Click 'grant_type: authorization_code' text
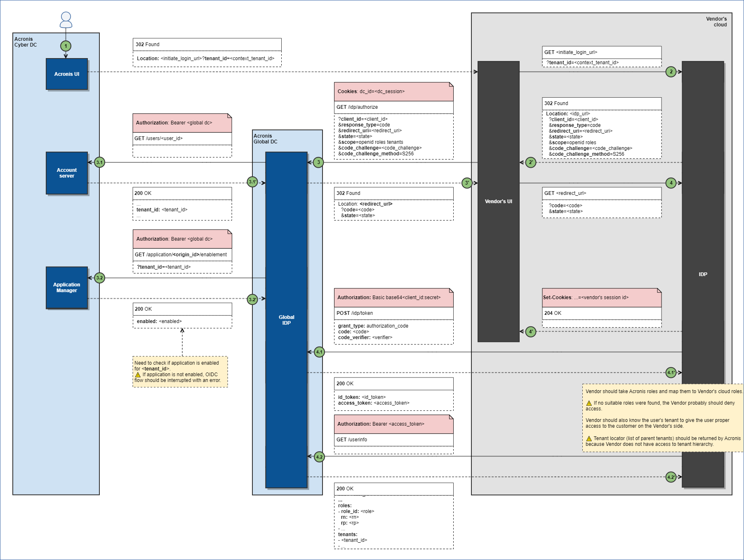 pyautogui.click(x=373, y=326)
